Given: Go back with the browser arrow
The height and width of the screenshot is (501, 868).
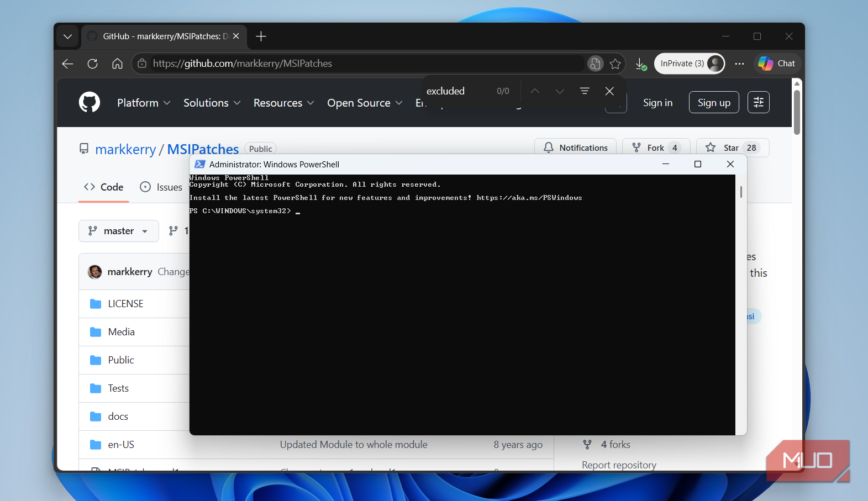Looking at the screenshot, I should tap(67, 64).
